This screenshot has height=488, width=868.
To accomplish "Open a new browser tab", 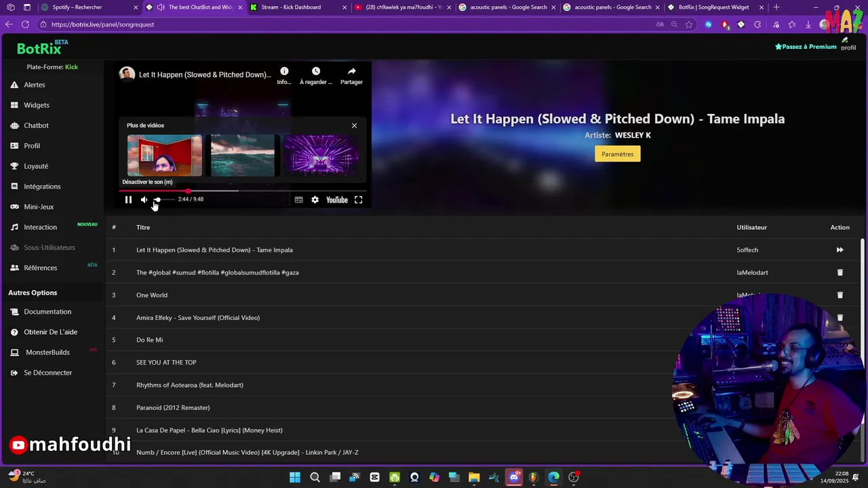I will (776, 7).
